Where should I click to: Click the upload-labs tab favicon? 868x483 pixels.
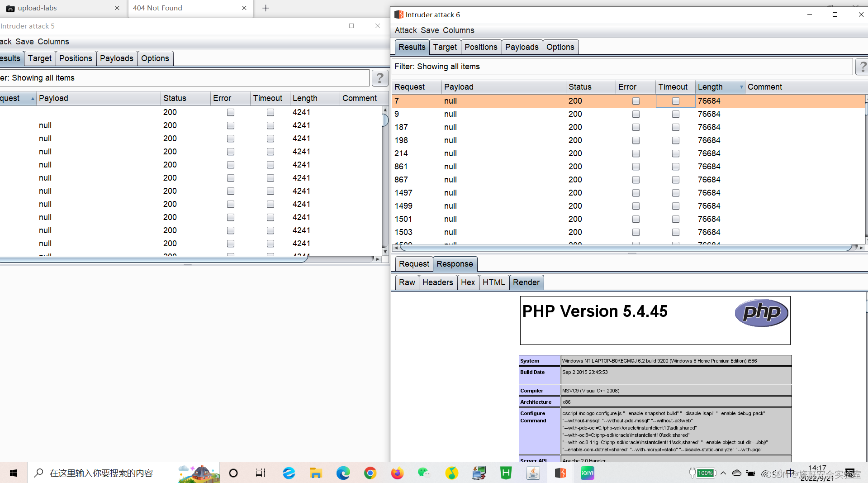pos(10,8)
